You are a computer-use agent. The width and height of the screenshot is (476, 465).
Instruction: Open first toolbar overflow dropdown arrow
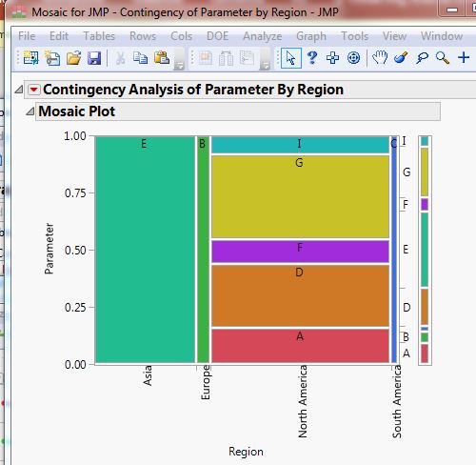pos(180,66)
